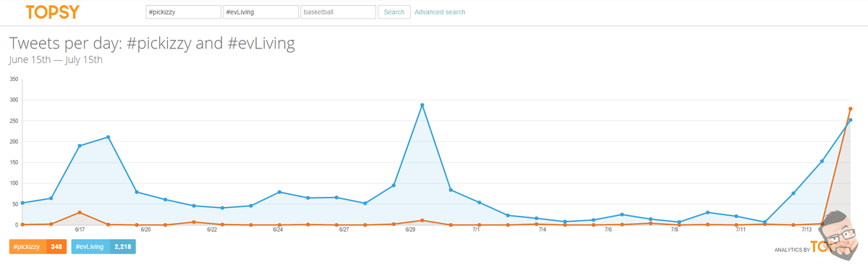868x265 pixels.
Task: Click the 6/27 date axis label
Action: pyautogui.click(x=344, y=229)
